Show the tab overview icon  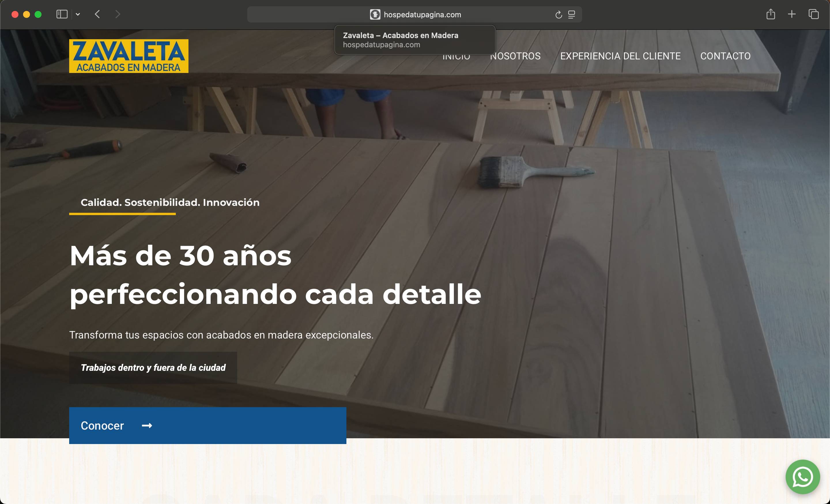click(814, 14)
